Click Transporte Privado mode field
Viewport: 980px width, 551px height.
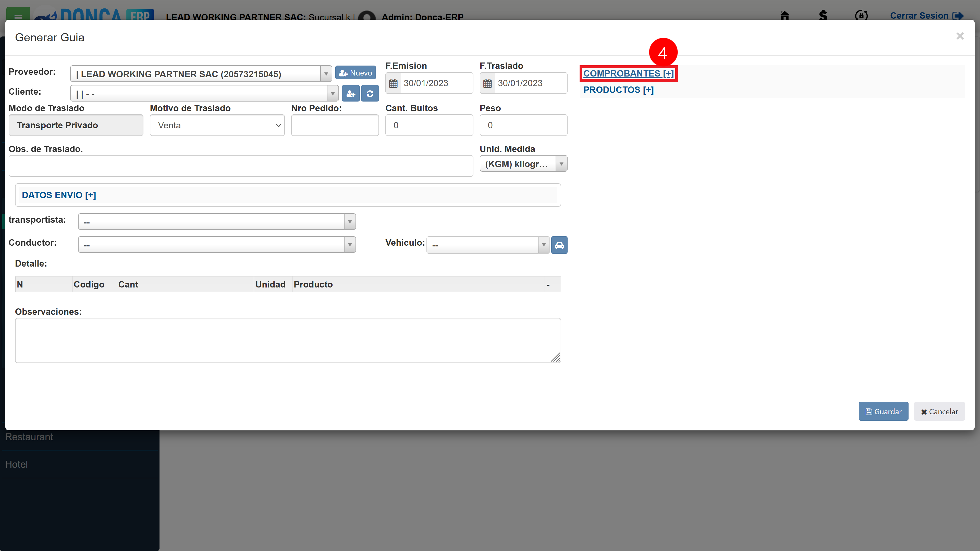76,125
